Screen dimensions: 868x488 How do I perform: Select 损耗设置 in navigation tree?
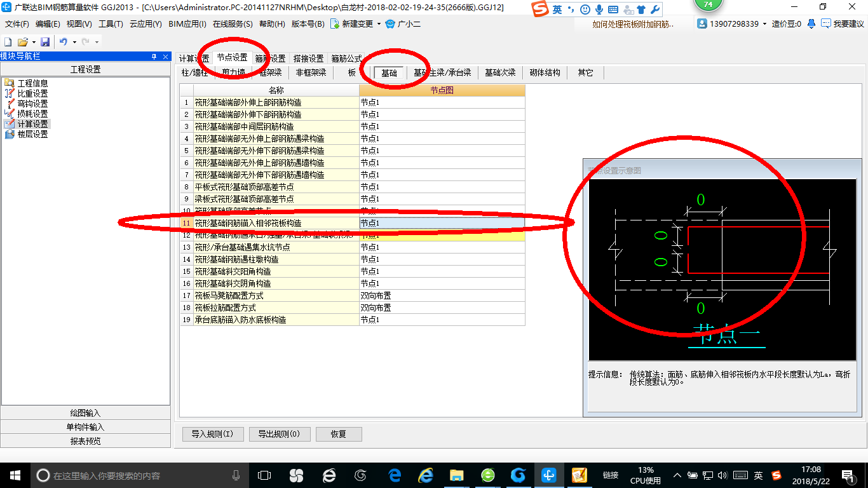pyautogui.click(x=32, y=114)
